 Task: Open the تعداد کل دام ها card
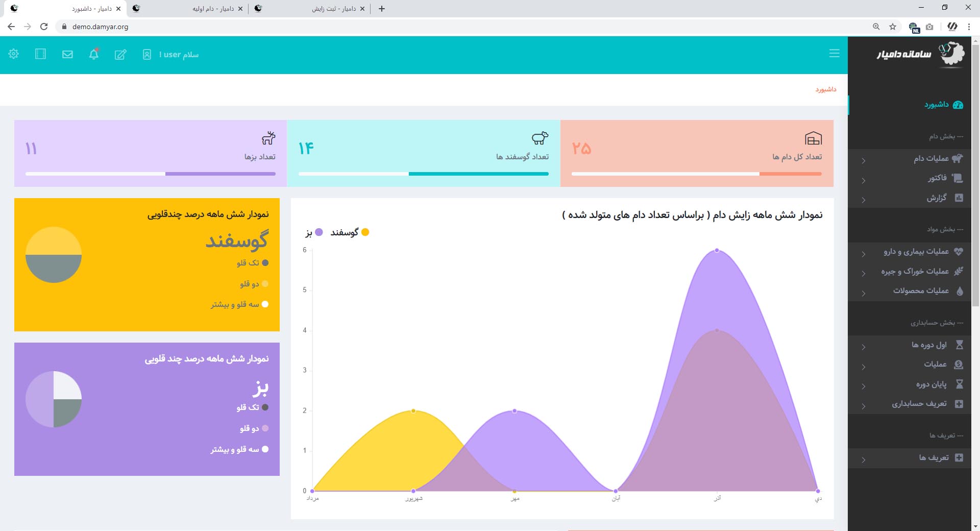click(697, 153)
